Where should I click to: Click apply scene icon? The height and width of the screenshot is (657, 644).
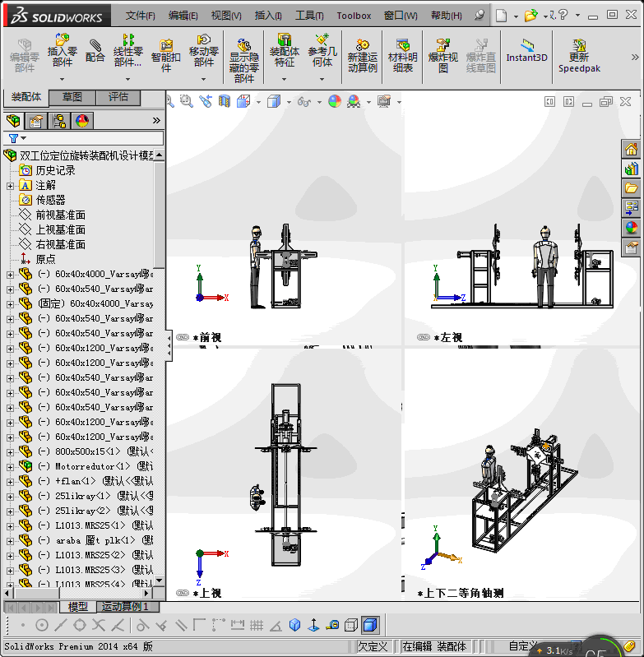click(x=354, y=101)
